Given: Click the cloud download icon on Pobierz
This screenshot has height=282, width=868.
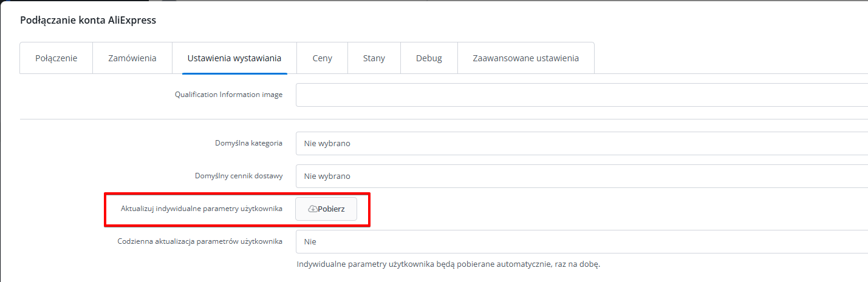Looking at the screenshot, I should [313, 209].
